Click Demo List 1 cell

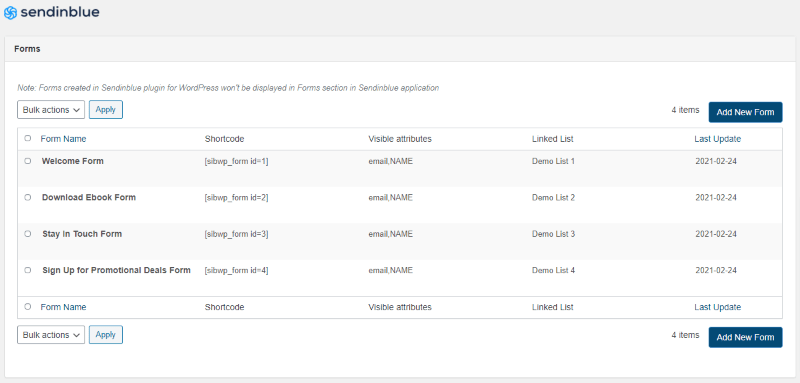553,161
